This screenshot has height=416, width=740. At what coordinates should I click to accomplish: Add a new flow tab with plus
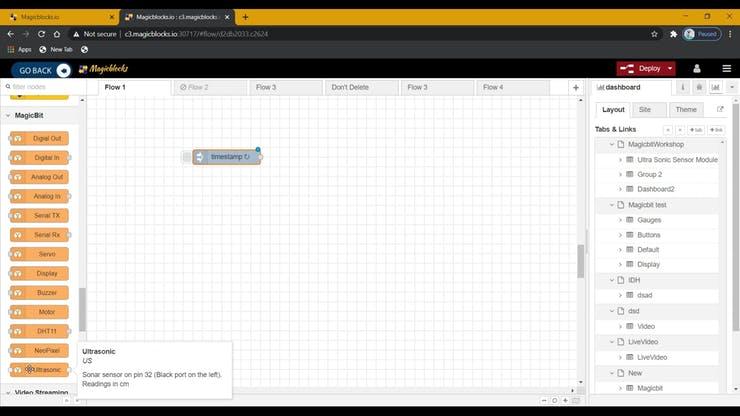pyautogui.click(x=575, y=88)
